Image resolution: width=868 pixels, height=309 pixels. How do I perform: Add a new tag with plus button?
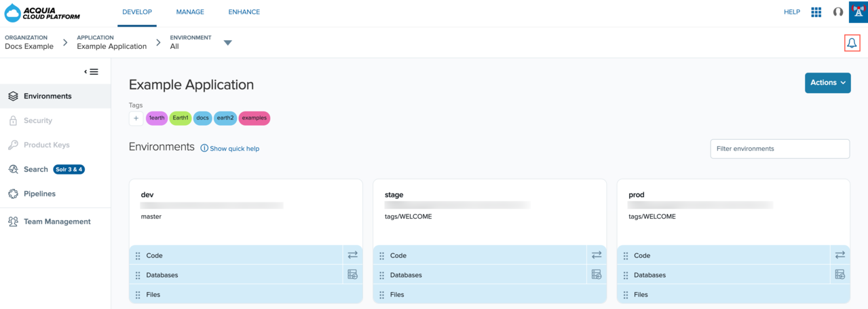pos(136,118)
